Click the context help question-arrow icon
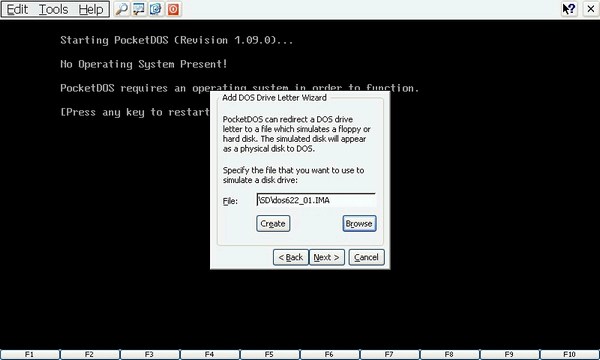Viewport: 600px width, 360px height. (569, 9)
